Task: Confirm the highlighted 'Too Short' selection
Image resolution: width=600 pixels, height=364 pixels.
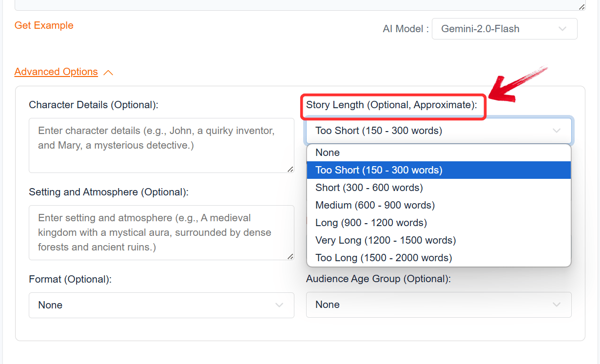Action: point(379,170)
